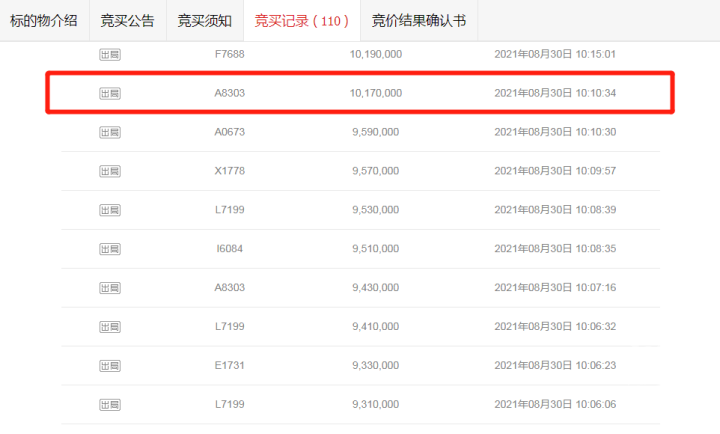The image size is (720, 434).
Task: Click the timestamp ending in 10:06:32
Action: pyautogui.click(x=555, y=327)
